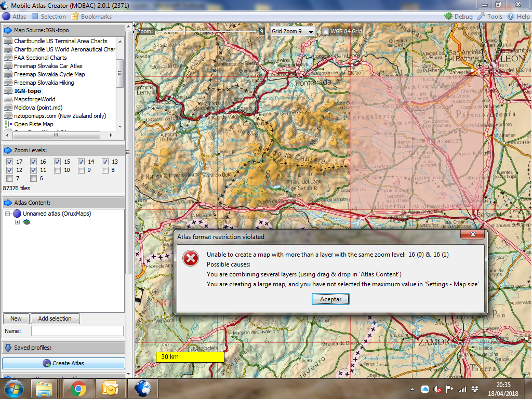This screenshot has height=399, width=532.
Task: Open the Selection menu
Action: coord(49,16)
